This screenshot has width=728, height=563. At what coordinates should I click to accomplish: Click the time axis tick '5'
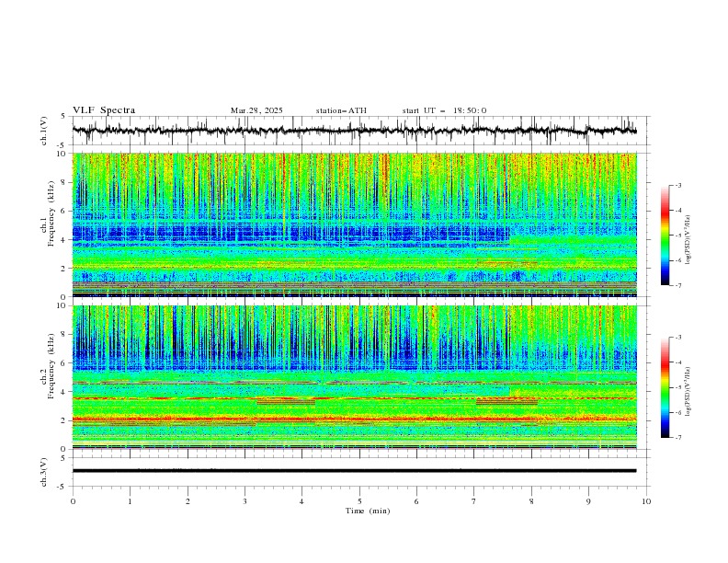click(359, 501)
